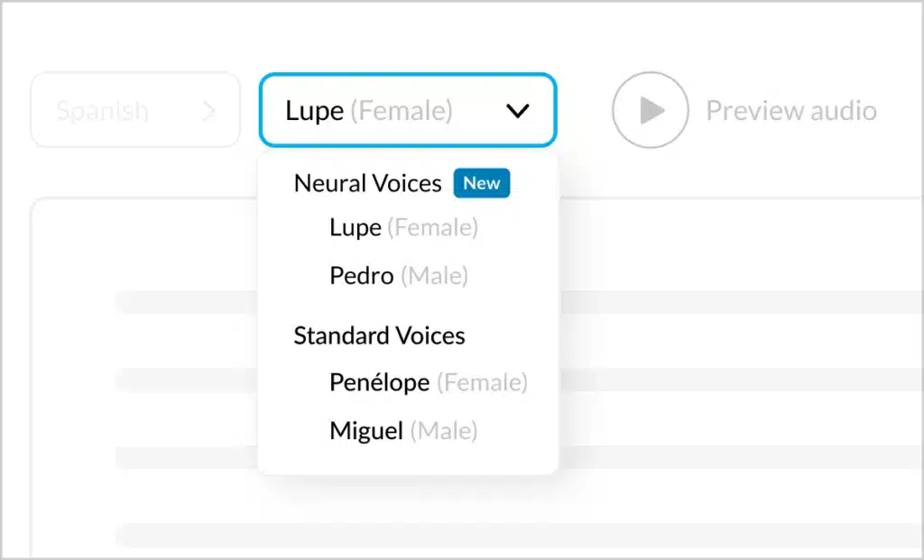Choose Penélope from Standard Voices
The image size is (924, 560).
[x=379, y=382]
